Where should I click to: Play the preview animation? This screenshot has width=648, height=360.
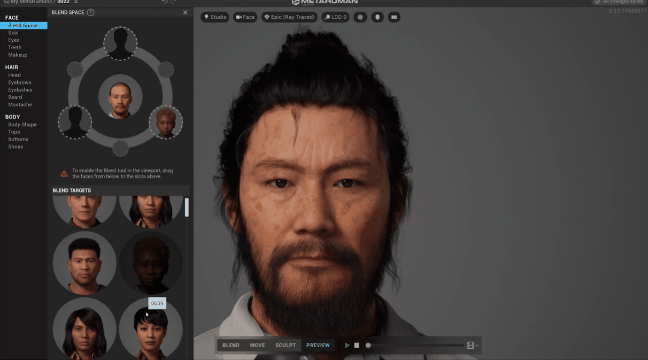(x=347, y=345)
